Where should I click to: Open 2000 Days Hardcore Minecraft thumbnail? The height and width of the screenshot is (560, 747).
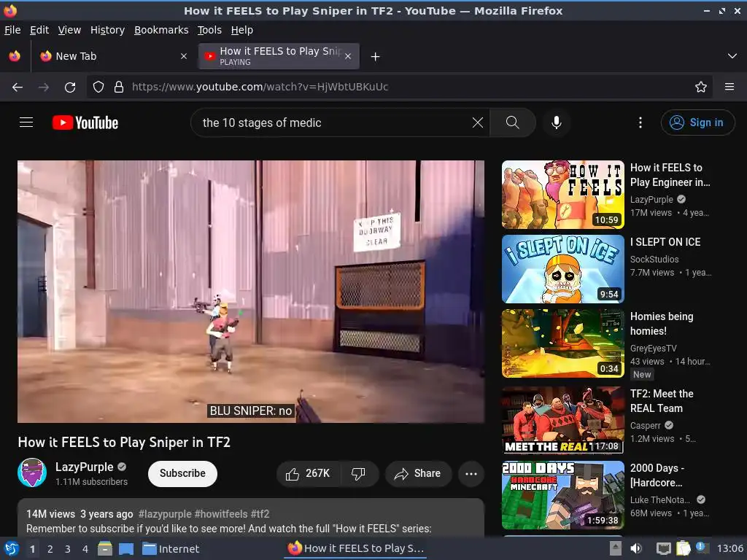pos(562,495)
